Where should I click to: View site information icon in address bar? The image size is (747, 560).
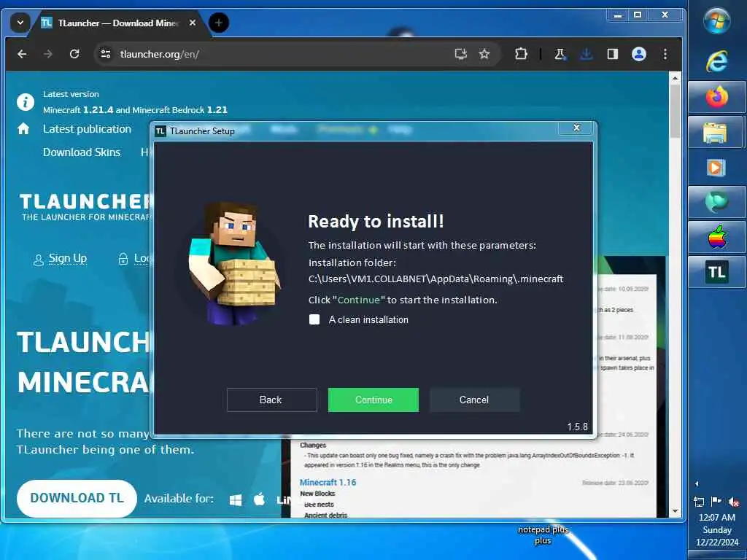click(x=105, y=54)
